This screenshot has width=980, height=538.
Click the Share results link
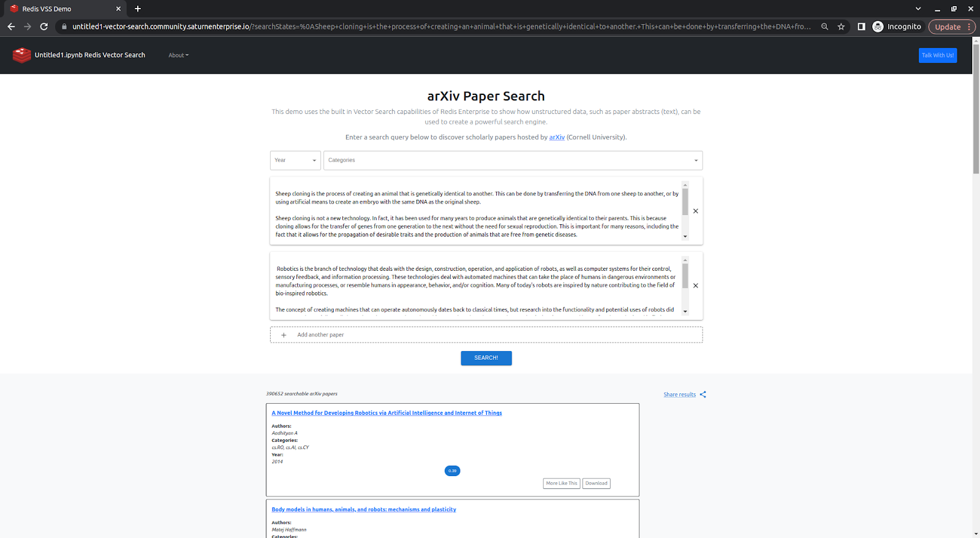point(679,395)
